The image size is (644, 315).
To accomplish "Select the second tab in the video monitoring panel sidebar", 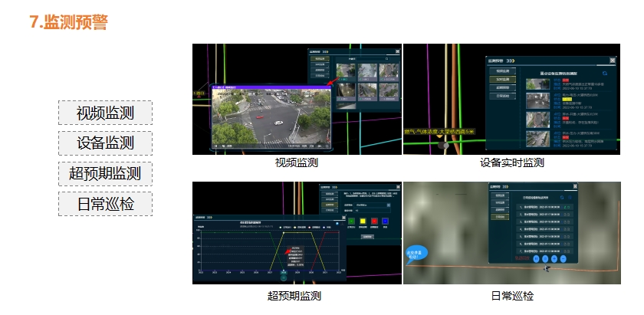I will point(320,64).
